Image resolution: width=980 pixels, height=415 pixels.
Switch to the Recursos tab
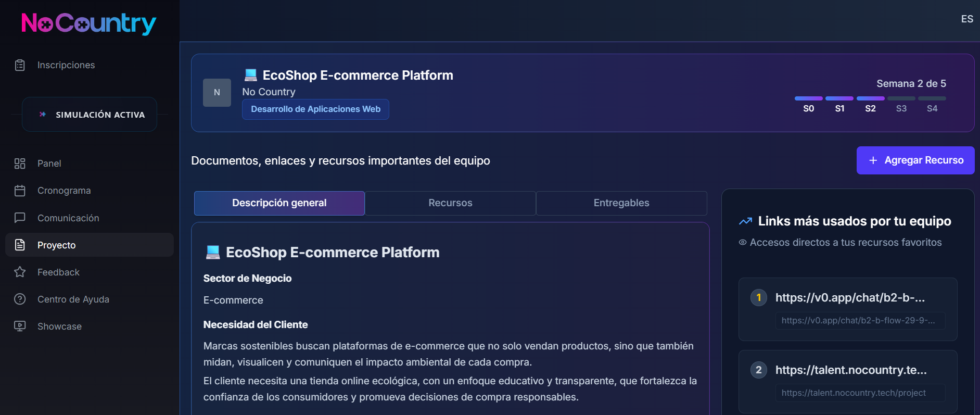pyautogui.click(x=450, y=203)
